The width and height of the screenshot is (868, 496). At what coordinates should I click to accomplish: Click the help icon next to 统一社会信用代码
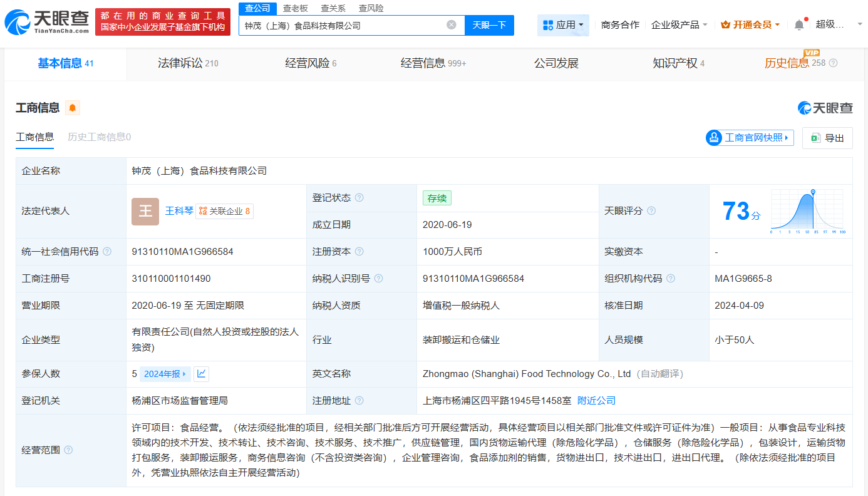coord(107,251)
